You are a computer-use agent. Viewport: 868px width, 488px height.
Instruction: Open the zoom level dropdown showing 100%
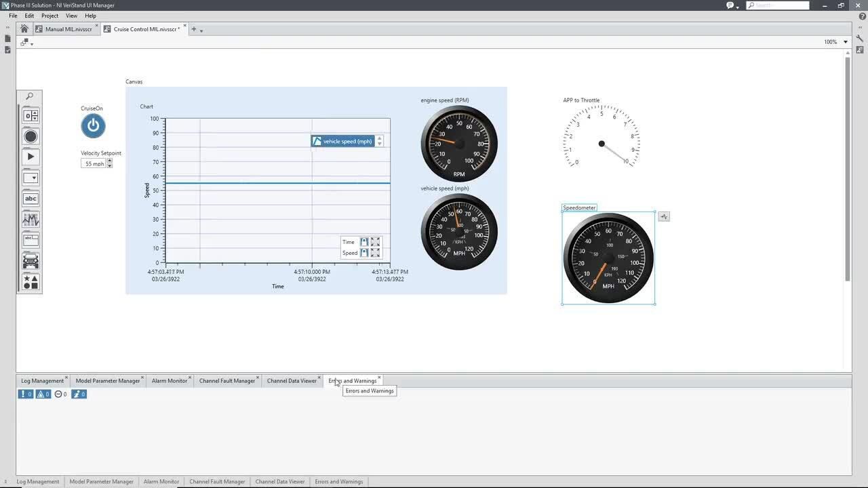845,41
